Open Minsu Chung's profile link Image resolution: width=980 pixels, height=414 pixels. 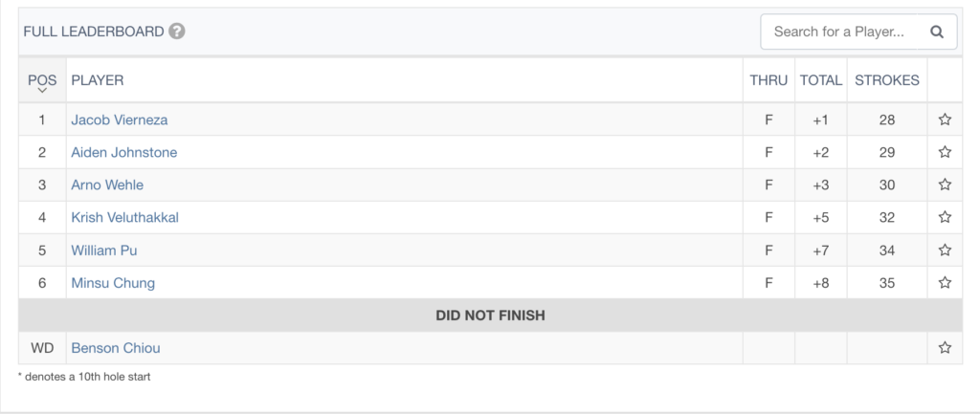(113, 283)
